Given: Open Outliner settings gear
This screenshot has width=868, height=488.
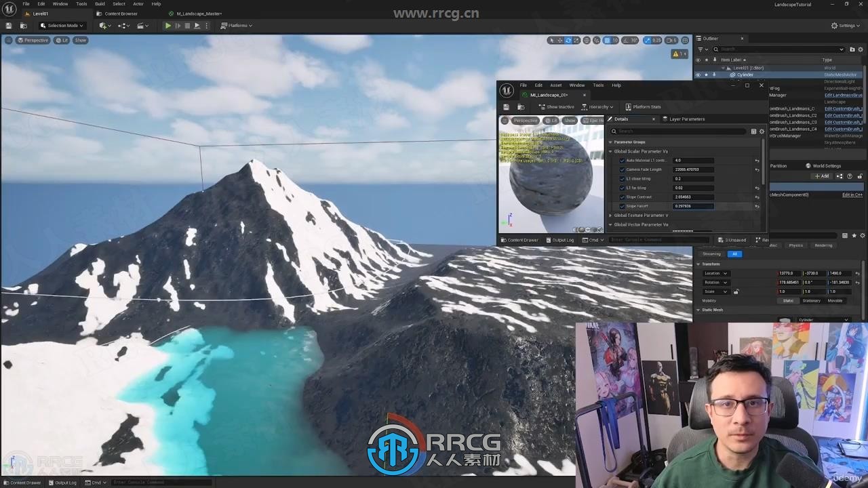Looking at the screenshot, I should (861, 49).
